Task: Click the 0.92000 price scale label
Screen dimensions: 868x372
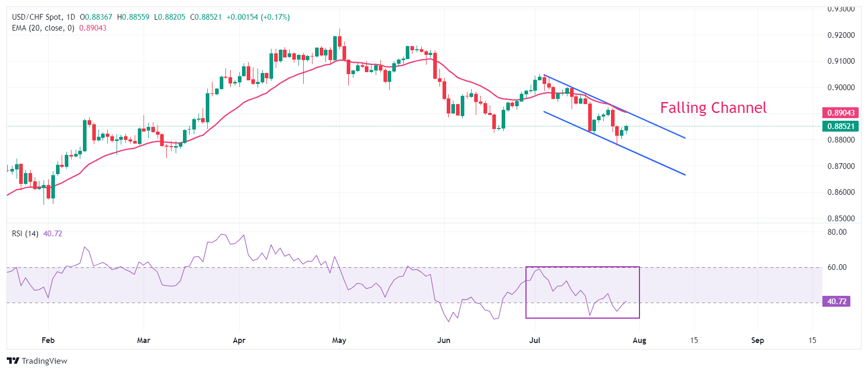Action: (x=841, y=35)
